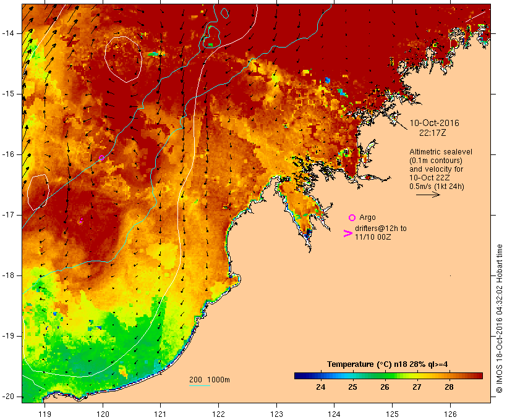
Task: Click the '10-Oct-2016' date label
Action: coord(434,123)
